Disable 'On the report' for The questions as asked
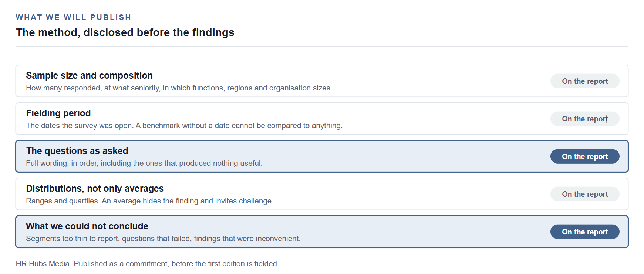 584,157
